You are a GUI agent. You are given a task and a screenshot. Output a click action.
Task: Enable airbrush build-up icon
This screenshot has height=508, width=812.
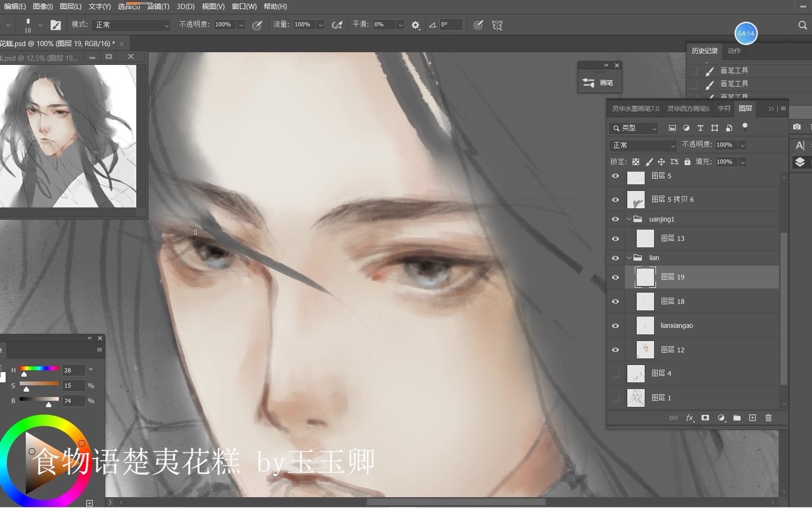coord(337,25)
